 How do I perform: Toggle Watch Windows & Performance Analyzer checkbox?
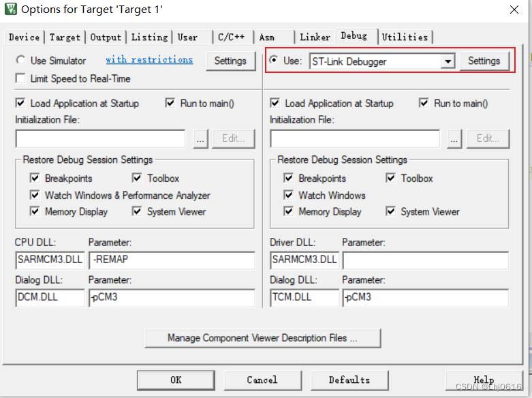tap(35, 195)
